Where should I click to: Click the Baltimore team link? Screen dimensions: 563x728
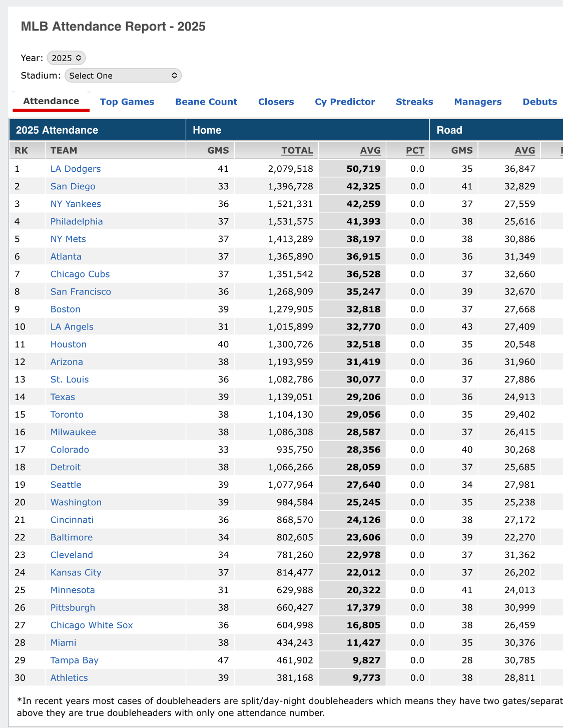coord(72,537)
